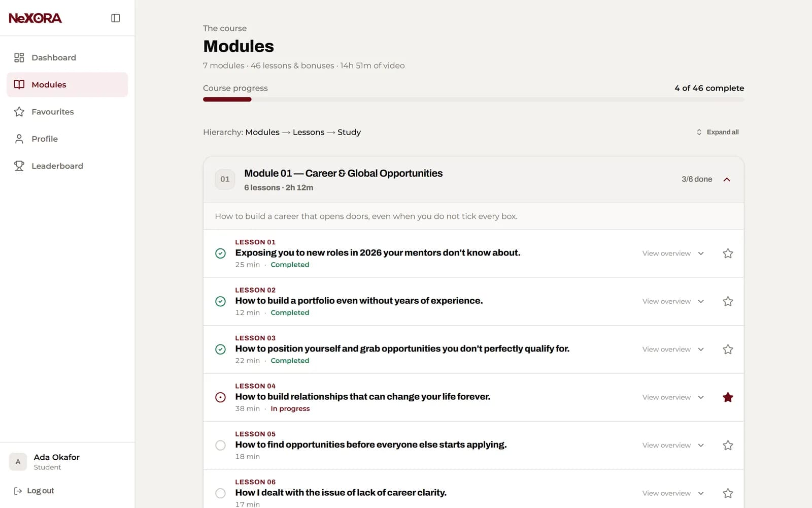812x508 pixels.
Task: Expand View overview for Lesson 03
Action: [x=673, y=349]
